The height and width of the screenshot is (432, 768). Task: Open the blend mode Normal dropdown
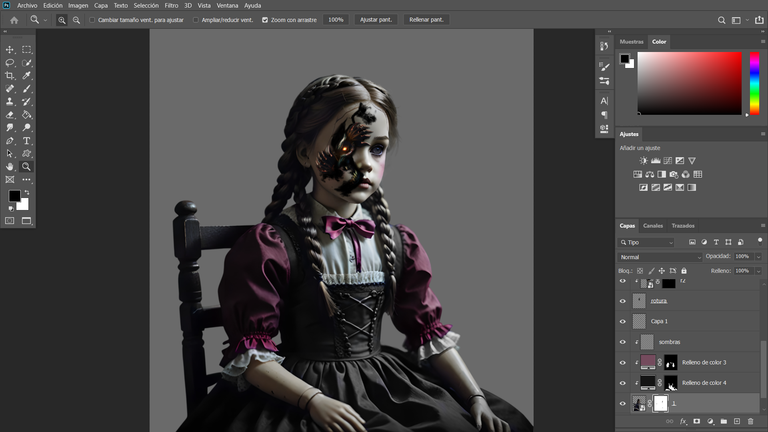(x=660, y=257)
